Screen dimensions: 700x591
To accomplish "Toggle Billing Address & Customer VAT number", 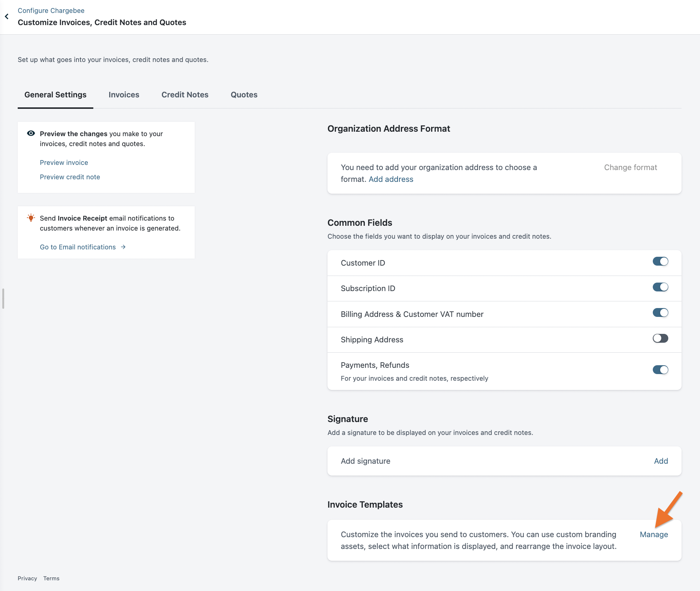I will point(660,313).
